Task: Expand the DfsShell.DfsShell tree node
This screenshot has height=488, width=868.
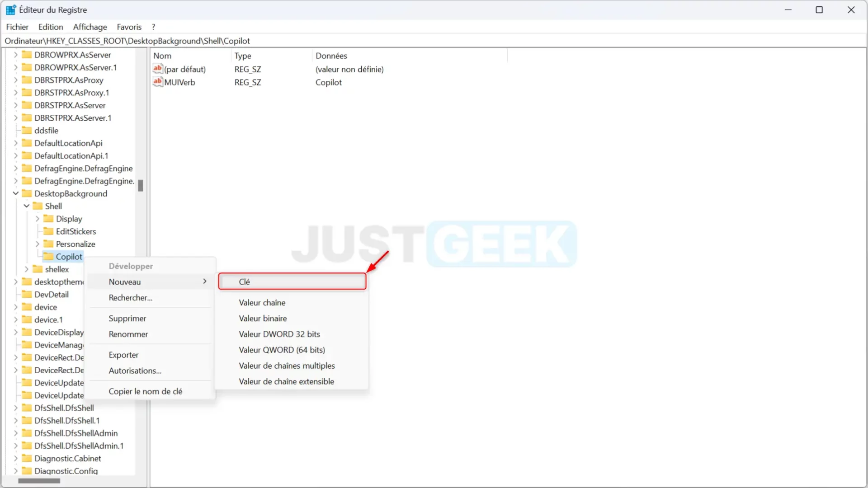Action: [x=15, y=408]
